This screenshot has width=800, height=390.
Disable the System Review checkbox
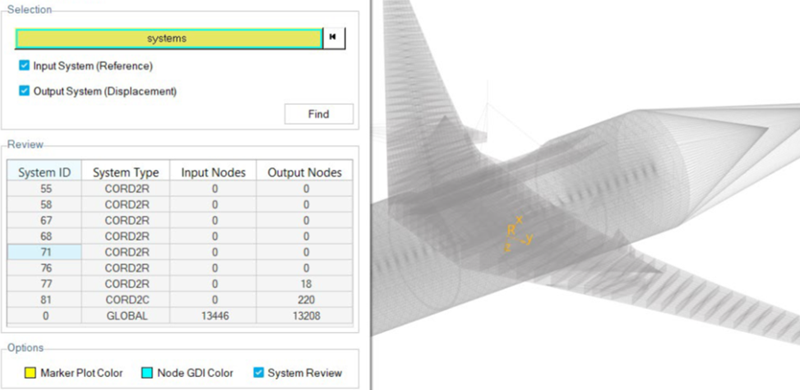point(259,373)
